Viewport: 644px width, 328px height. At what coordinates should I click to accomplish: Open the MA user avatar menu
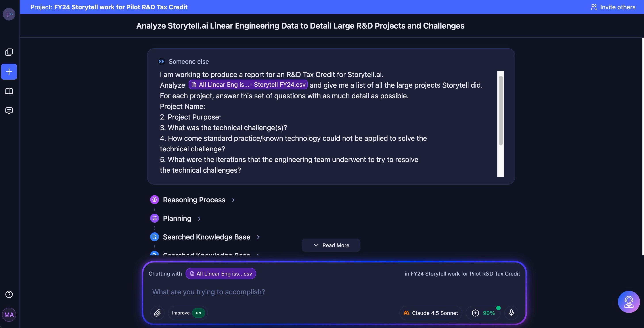[x=9, y=315]
